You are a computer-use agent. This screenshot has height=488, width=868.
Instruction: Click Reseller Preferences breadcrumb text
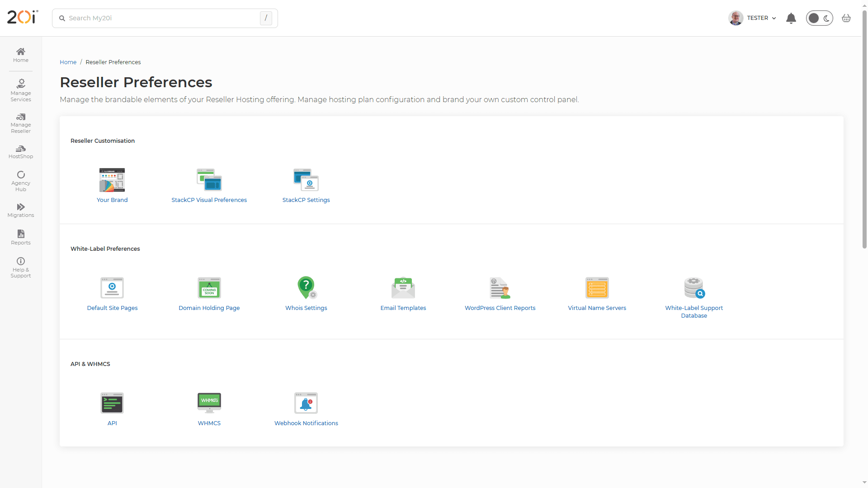pos(113,62)
